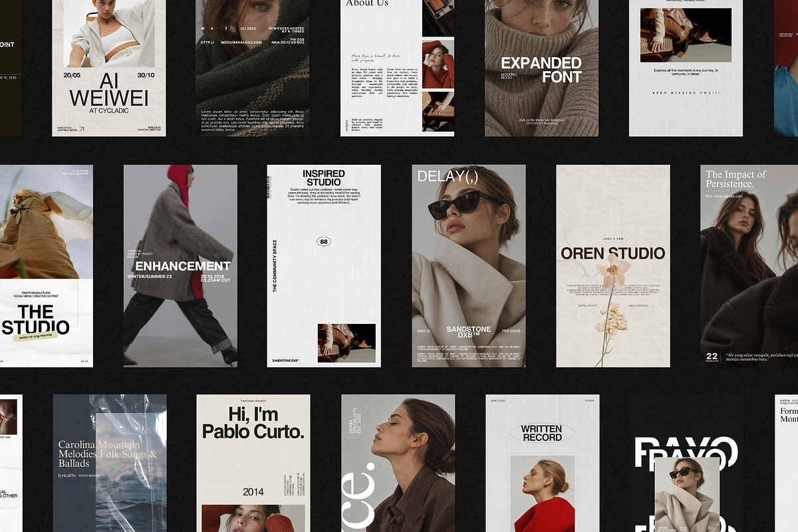This screenshot has width=798, height=532.
Task: Select the EXPANDED FONT title
Action: [x=541, y=70]
